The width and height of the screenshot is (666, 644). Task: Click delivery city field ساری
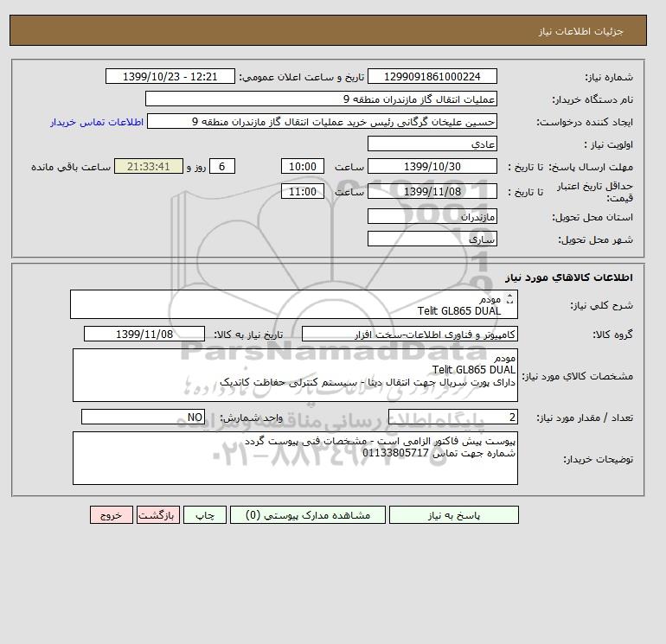click(432, 239)
